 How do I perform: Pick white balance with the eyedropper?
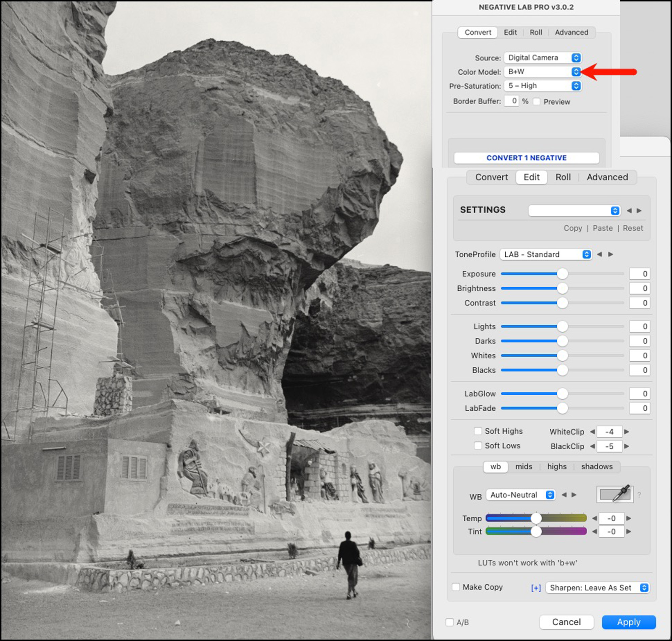[x=615, y=494]
